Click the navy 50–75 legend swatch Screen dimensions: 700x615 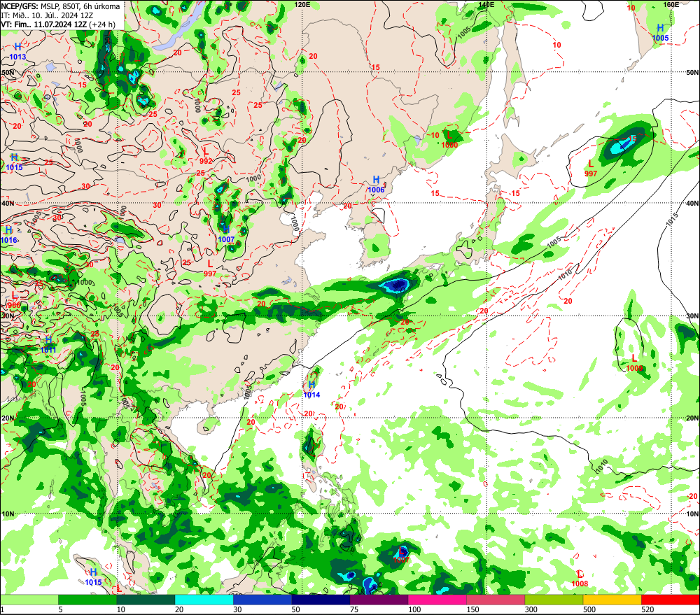[x=321, y=600]
